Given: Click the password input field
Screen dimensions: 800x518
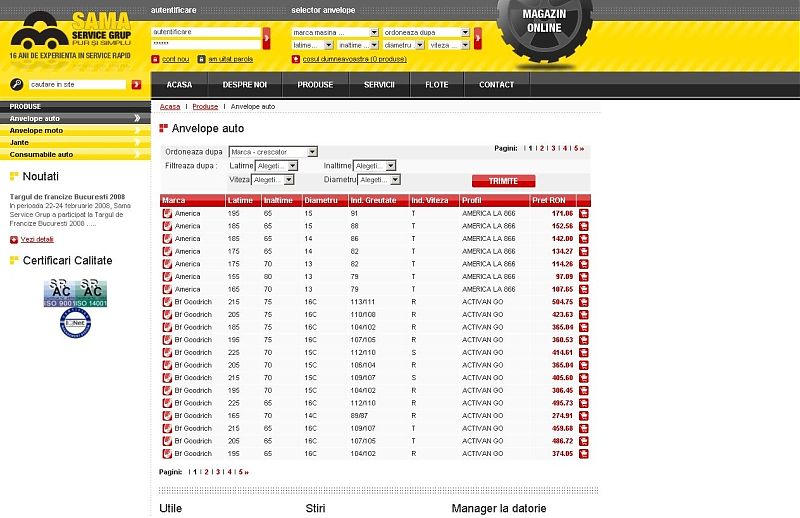Looking at the screenshot, I should [206, 44].
